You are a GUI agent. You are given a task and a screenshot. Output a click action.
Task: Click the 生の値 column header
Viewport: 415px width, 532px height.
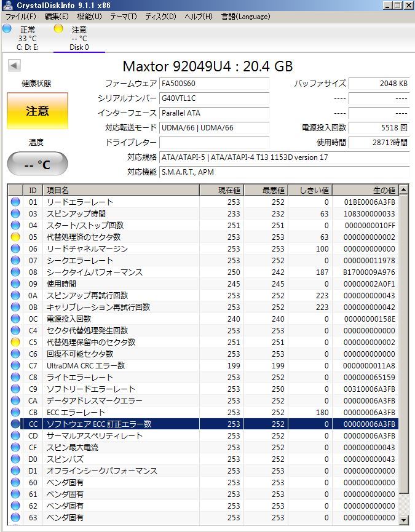[365, 190]
